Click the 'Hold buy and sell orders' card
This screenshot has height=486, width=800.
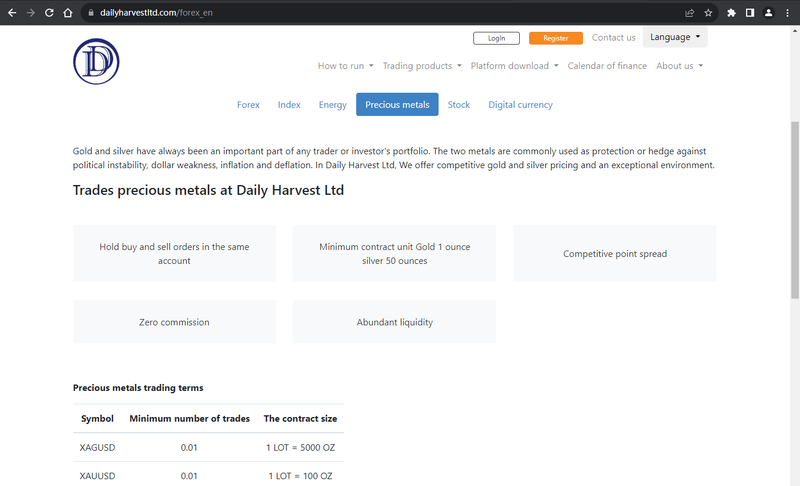pos(174,253)
